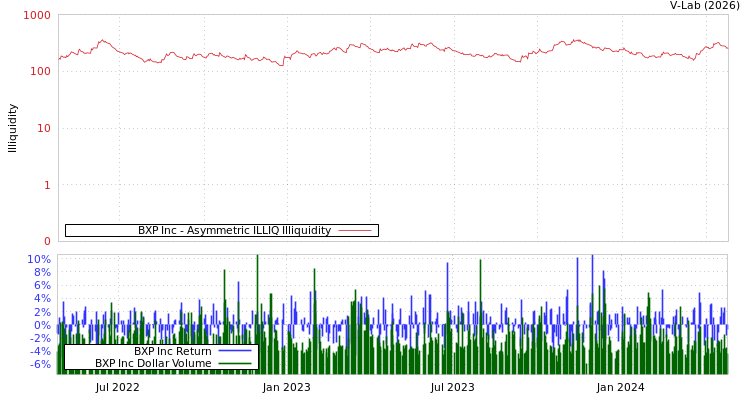Click the 100 label on the upper y-axis

click(x=40, y=72)
